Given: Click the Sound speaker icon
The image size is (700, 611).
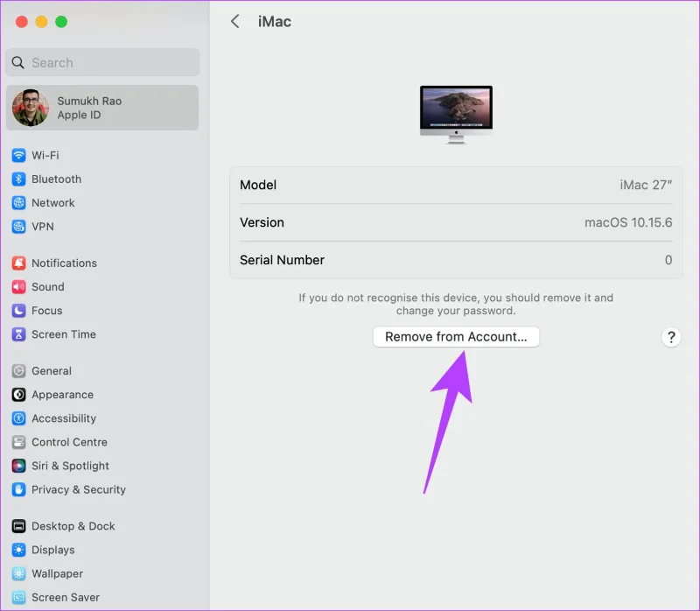Looking at the screenshot, I should point(18,286).
